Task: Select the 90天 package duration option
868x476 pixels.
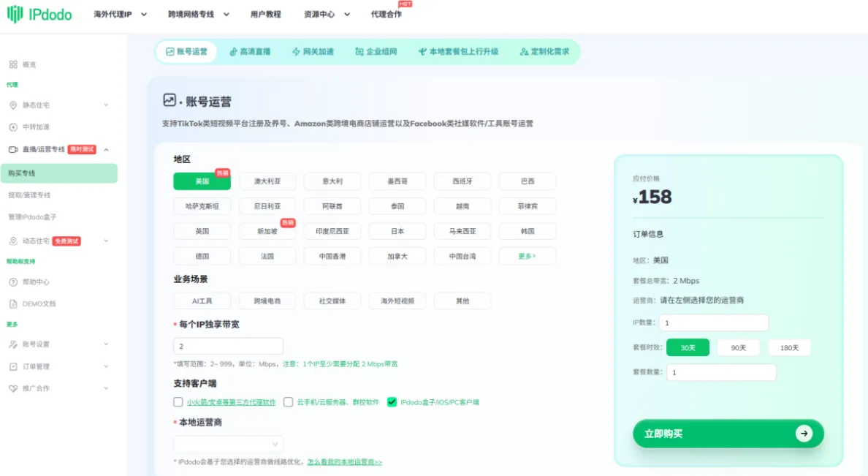Action: (x=738, y=348)
